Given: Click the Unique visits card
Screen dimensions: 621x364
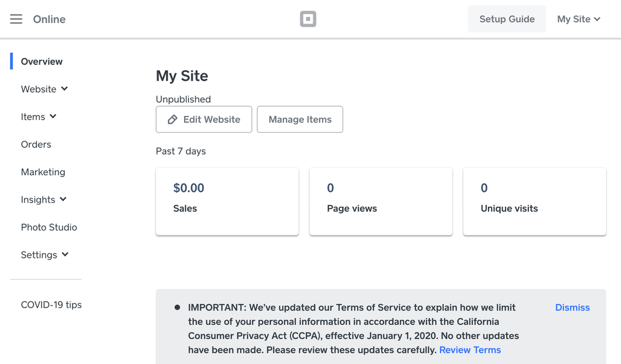Looking at the screenshot, I should (x=534, y=201).
